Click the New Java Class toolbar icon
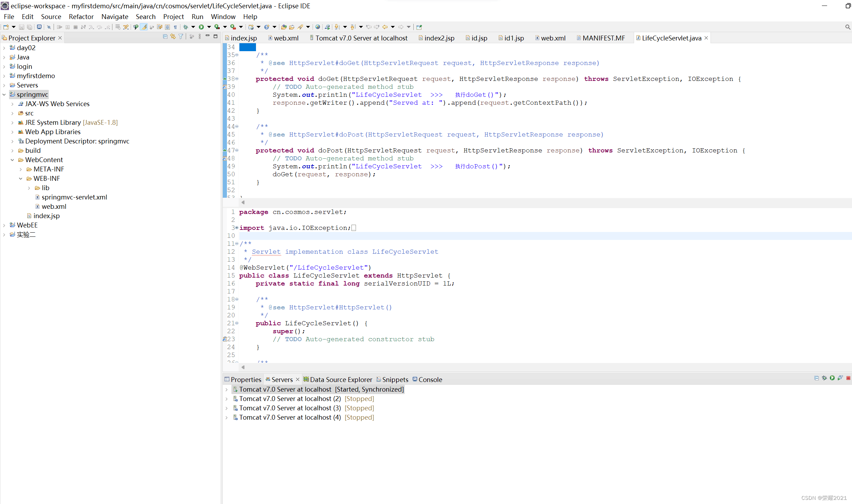The height and width of the screenshot is (504, 852). click(266, 27)
